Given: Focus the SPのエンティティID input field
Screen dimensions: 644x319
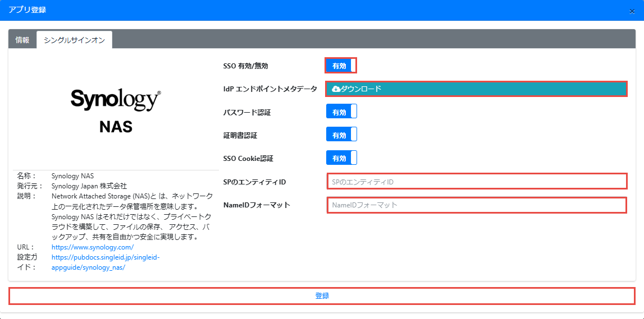Looking at the screenshot, I should (476, 182).
